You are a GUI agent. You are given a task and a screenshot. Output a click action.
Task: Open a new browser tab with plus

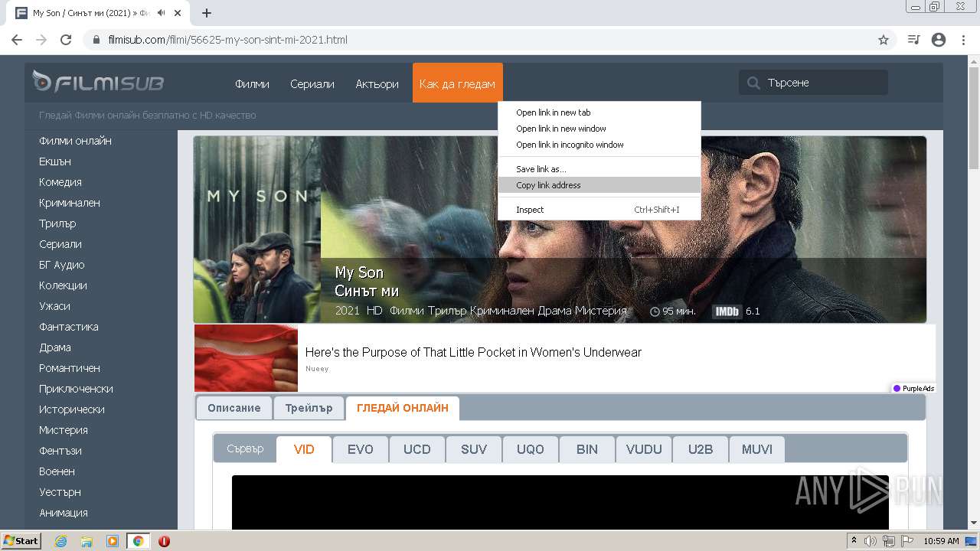pyautogui.click(x=207, y=13)
